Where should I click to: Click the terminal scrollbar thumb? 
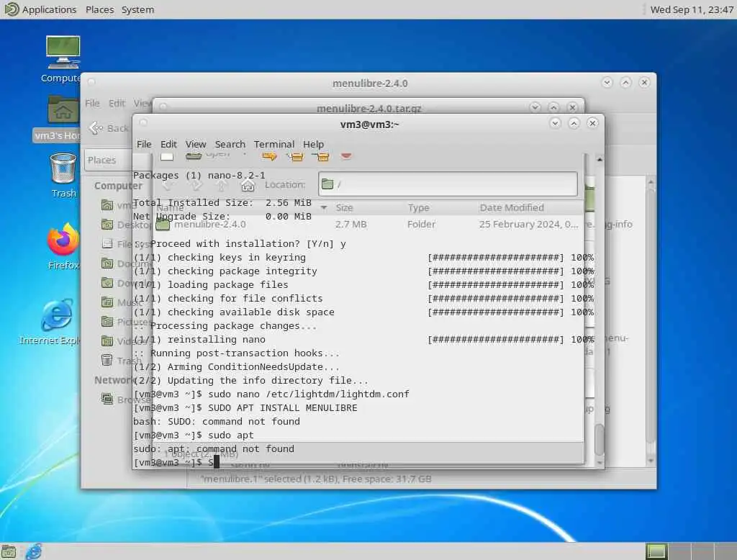[x=600, y=440]
